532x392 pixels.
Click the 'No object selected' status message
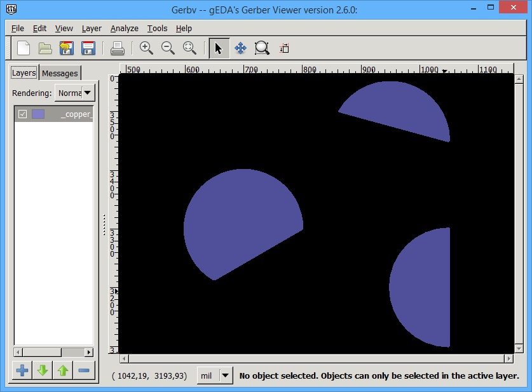(379, 375)
